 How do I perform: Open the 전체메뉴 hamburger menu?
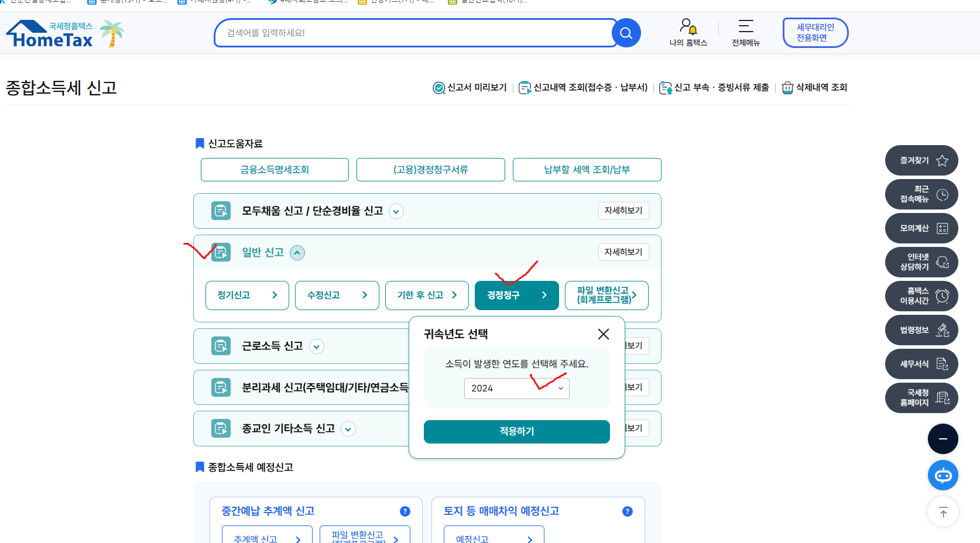pos(745,27)
